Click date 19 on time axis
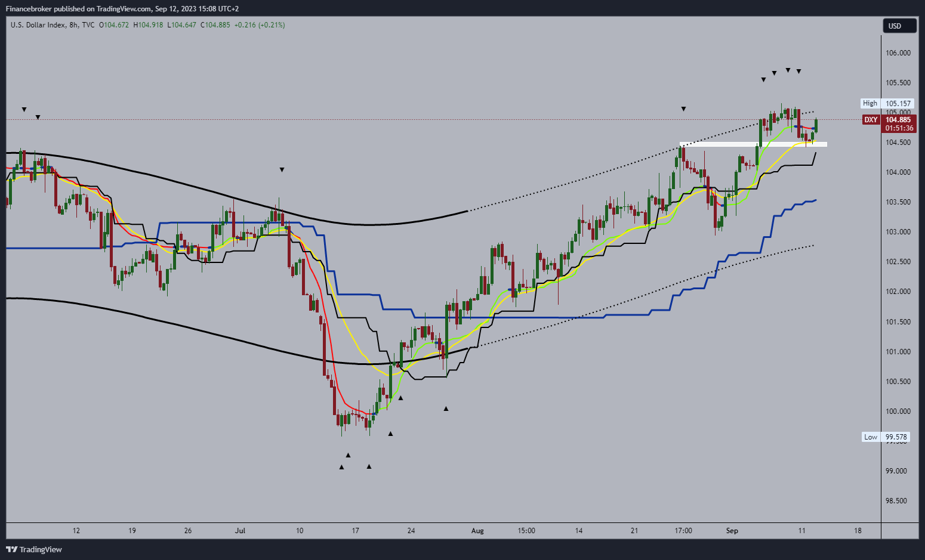Image resolution: width=925 pixels, height=560 pixels. pos(132,531)
